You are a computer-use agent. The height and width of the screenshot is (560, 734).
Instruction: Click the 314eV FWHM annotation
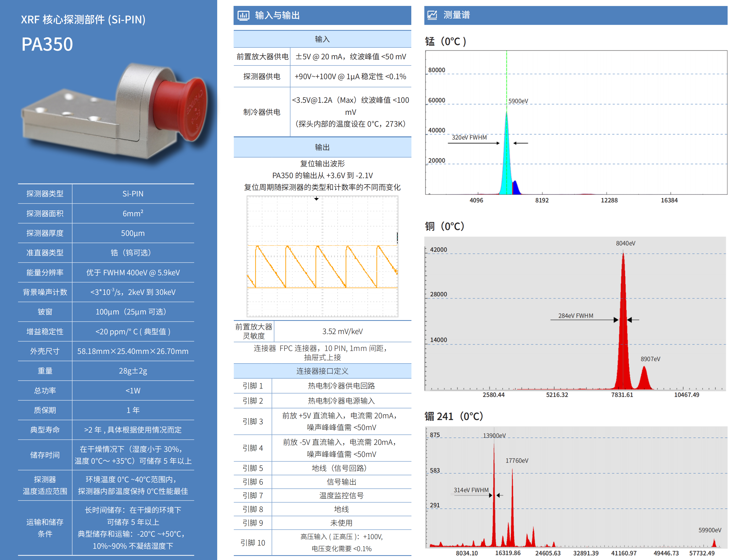click(471, 490)
